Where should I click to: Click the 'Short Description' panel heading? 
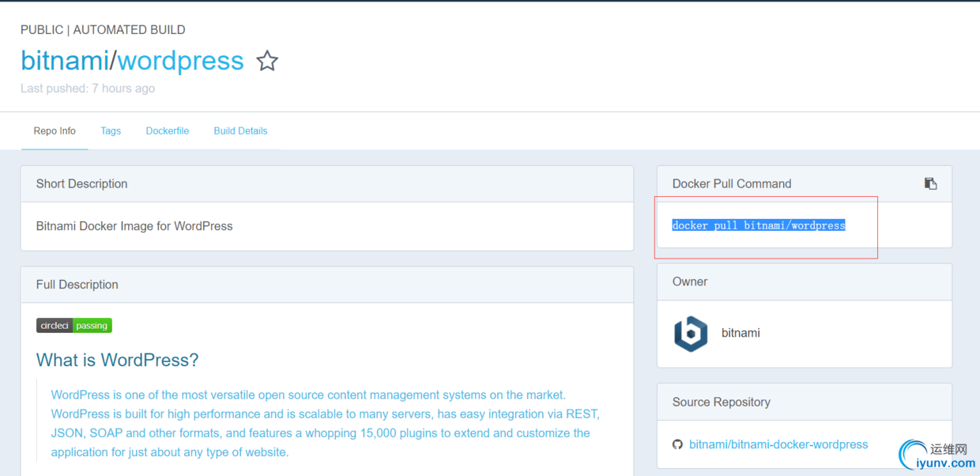point(81,183)
